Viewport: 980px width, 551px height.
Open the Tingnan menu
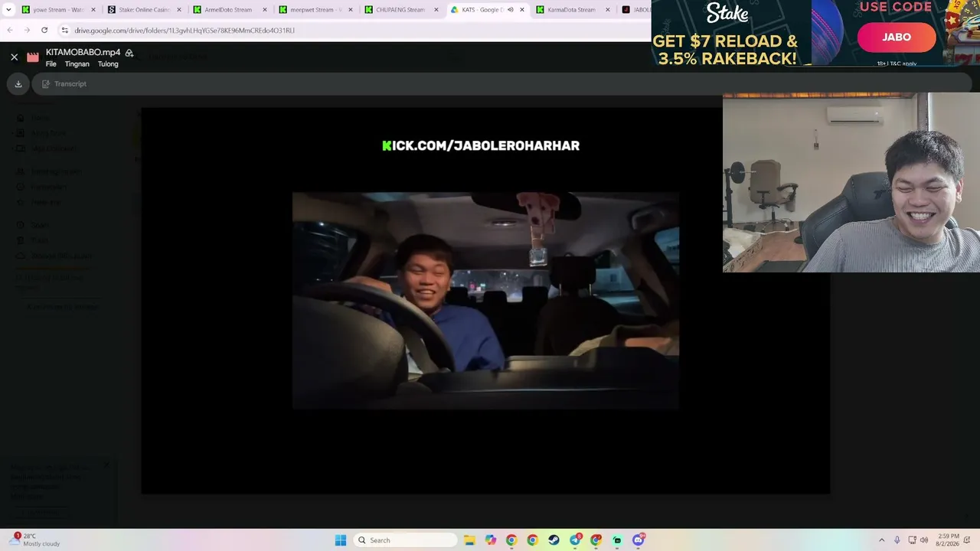pos(77,64)
